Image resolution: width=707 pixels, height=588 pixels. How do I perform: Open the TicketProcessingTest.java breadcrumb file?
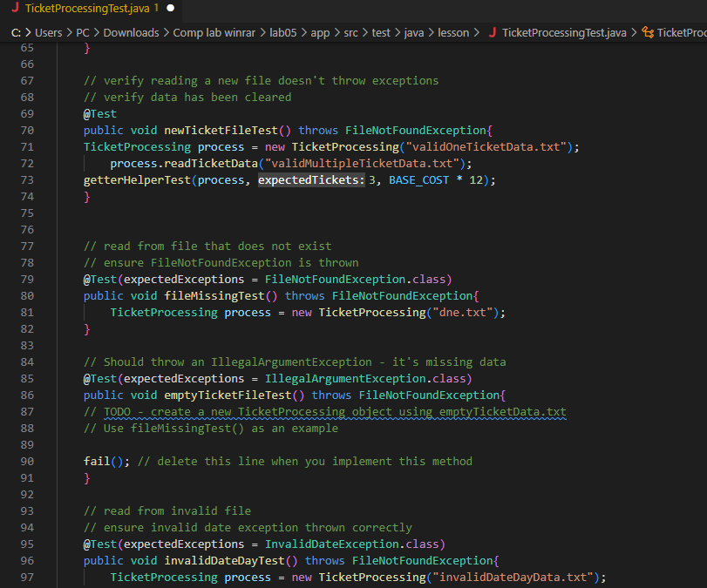(564, 33)
